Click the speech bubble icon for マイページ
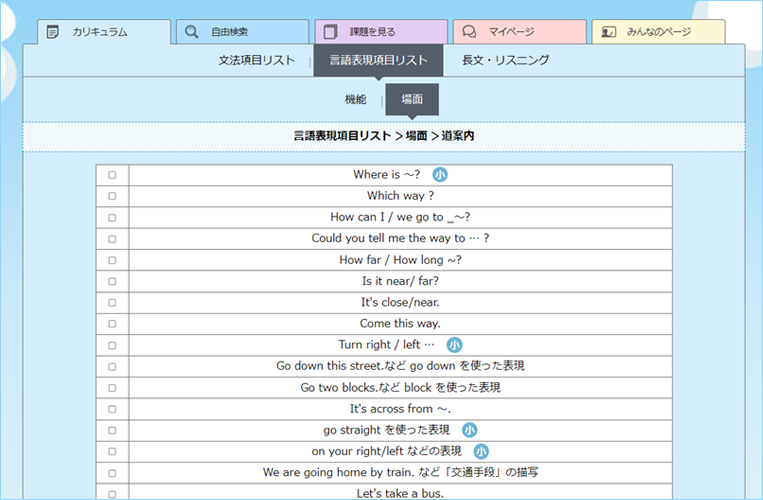 coord(469,32)
